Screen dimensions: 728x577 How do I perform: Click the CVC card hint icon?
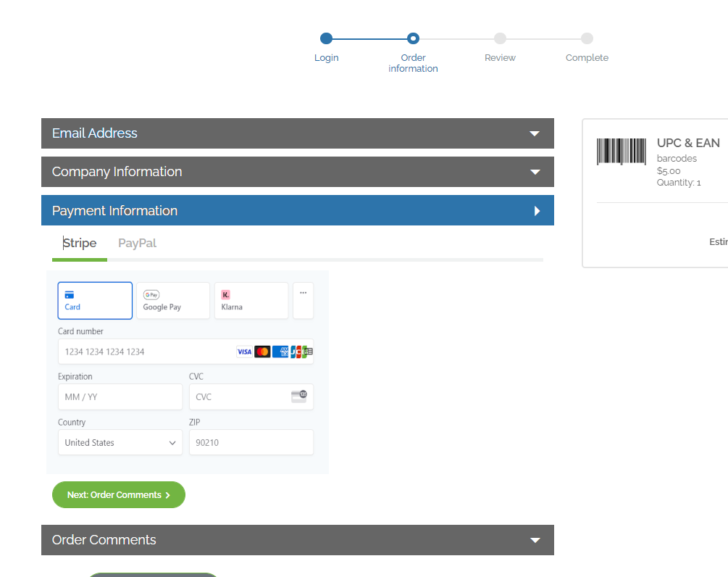click(x=298, y=397)
